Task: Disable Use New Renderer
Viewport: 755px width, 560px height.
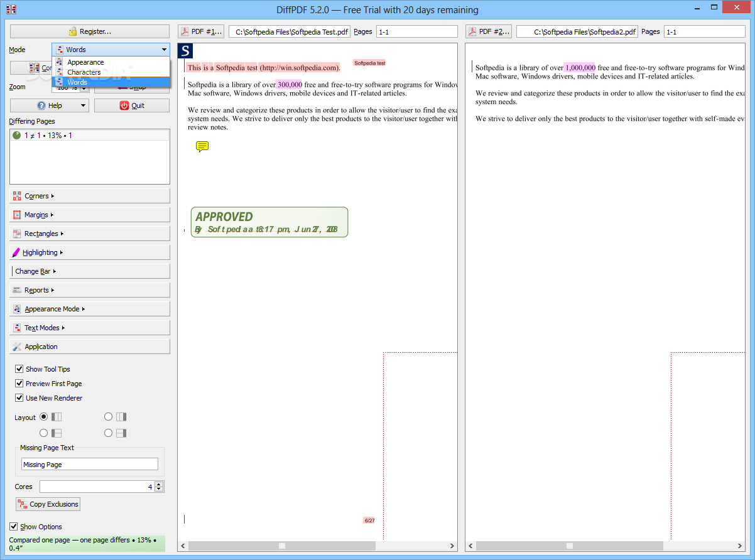Action: (x=19, y=398)
